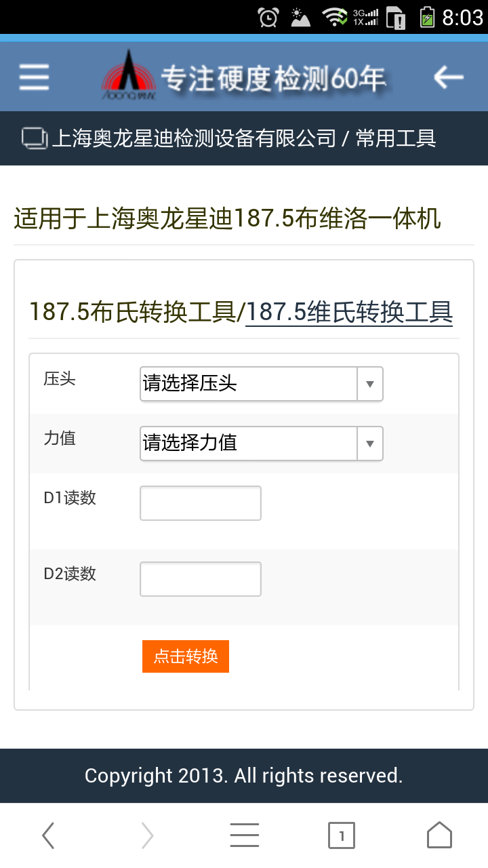Viewport: 488px width, 868px height.
Task: Tap 常用工具 breadcrumb link
Action: [x=396, y=138]
